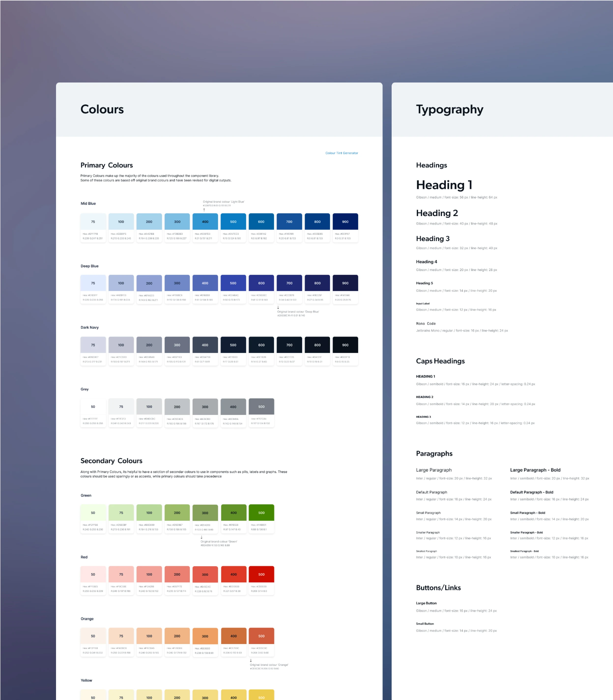Viewport: 613px width, 700px height.
Task: Click the 'Heading 4' sample text
Action: click(427, 262)
